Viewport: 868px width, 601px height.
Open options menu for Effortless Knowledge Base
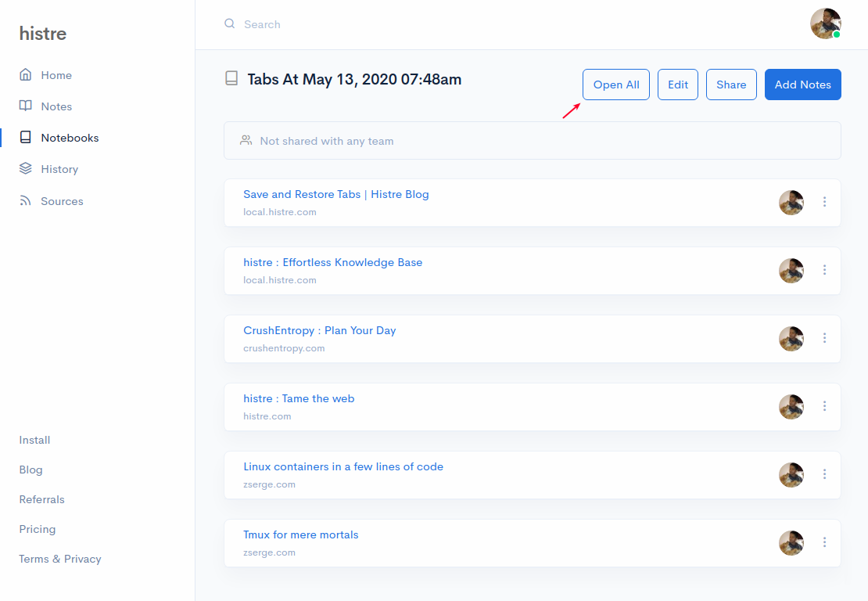tap(824, 270)
